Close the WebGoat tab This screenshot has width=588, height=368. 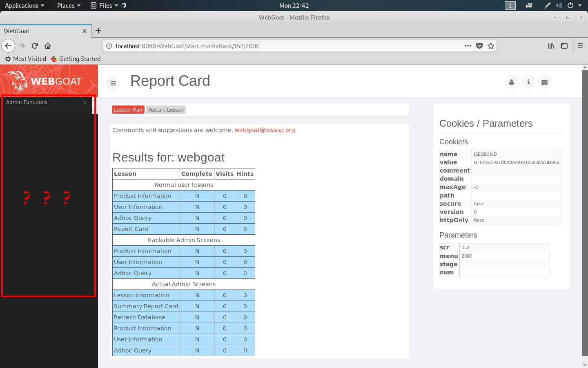click(85, 31)
